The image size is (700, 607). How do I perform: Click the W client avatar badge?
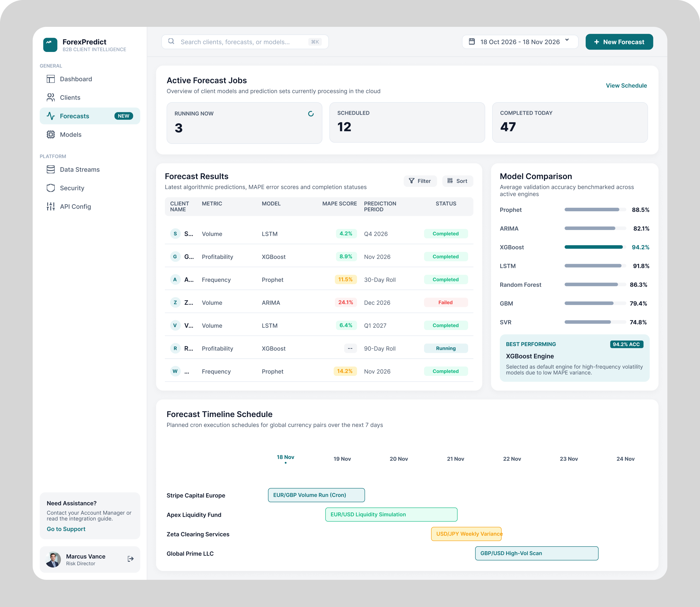pyautogui.click(x=175, y=371)
